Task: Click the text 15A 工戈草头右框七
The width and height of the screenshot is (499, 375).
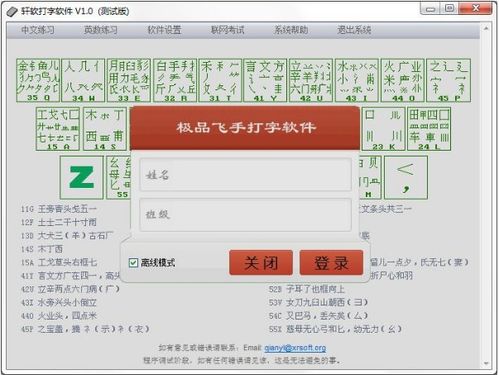Action: point(59,262)
